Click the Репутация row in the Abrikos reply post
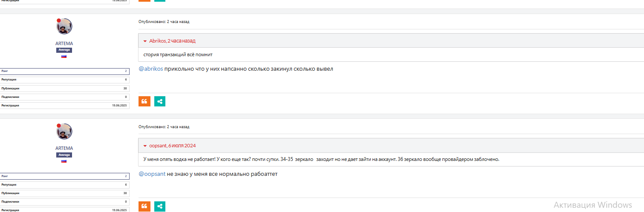This screenshot has width=644, height=212. click(x=64, y=80)
